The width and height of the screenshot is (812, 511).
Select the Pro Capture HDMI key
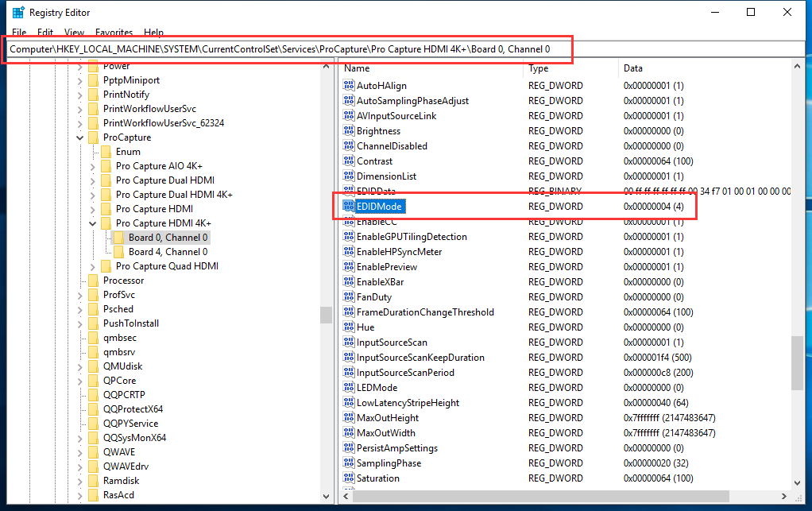154,209
